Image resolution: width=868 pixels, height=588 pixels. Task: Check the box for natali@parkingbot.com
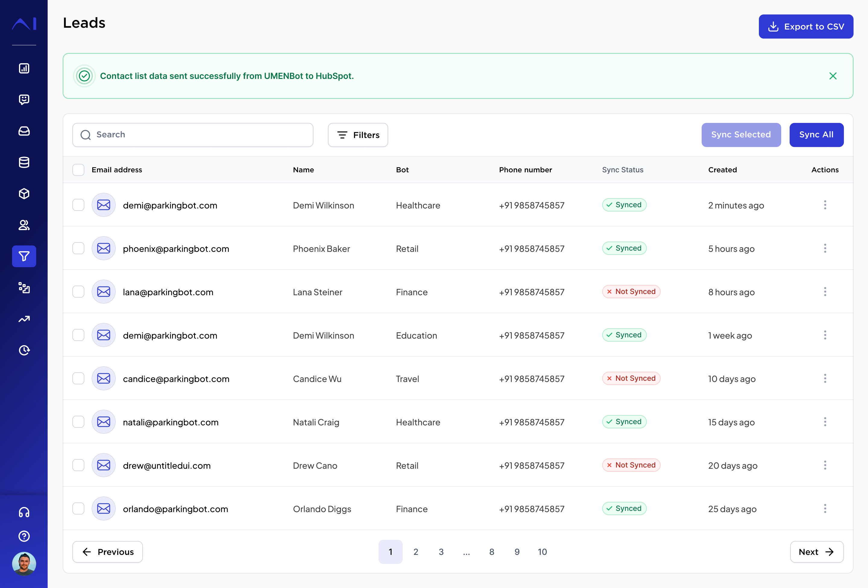[x=78, y=422]
